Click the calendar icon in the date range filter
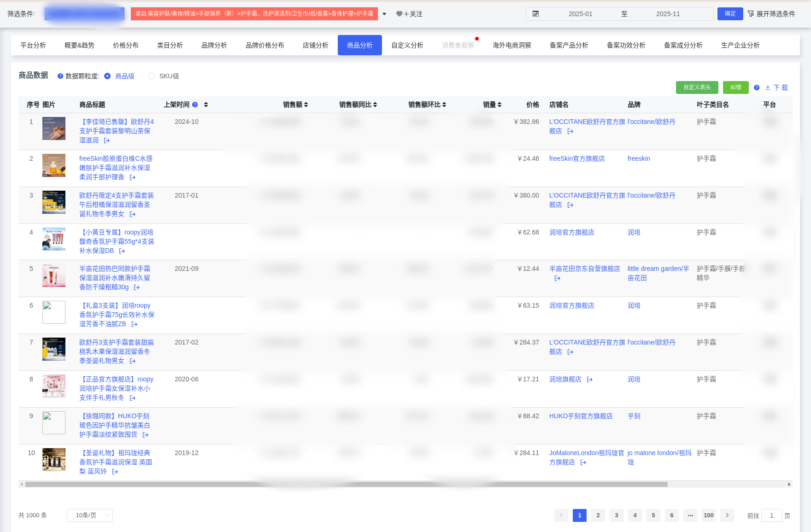The height and width of the screenshot is (532, 811). (x=535, y=14)
